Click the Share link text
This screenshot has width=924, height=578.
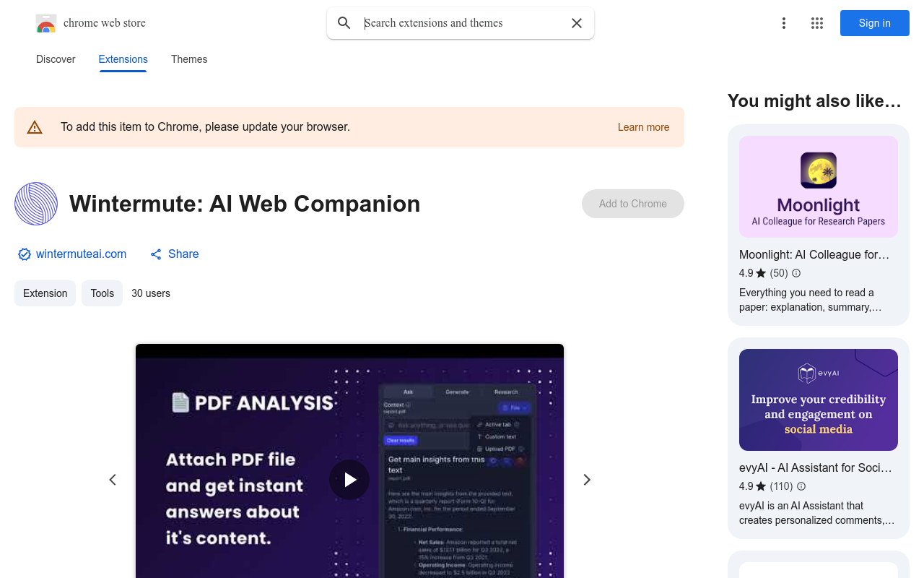coord(183,254)
